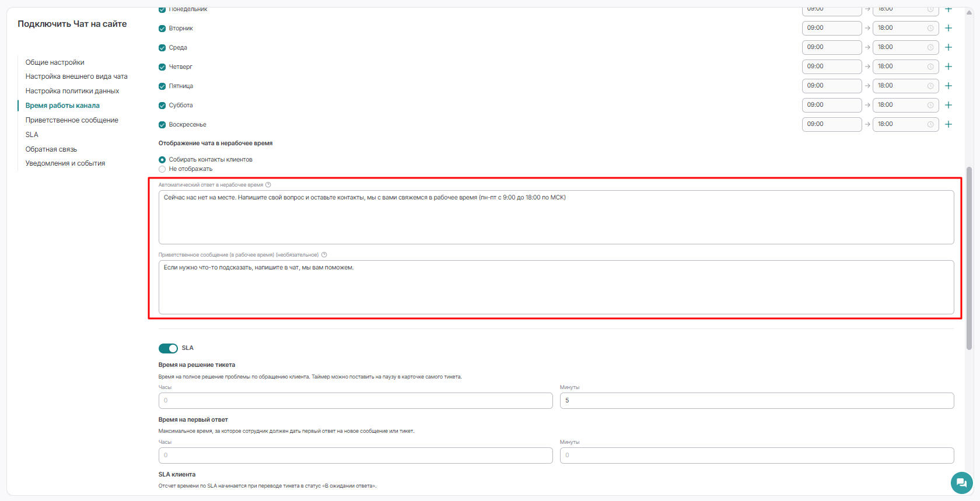Select the Не отображать radio option
This screenshot has height=501, width=980.
tap(162, 169)
